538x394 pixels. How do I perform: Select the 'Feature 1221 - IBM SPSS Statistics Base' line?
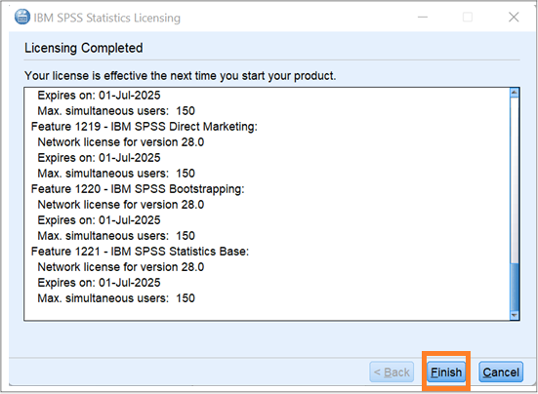click(140, 252)
